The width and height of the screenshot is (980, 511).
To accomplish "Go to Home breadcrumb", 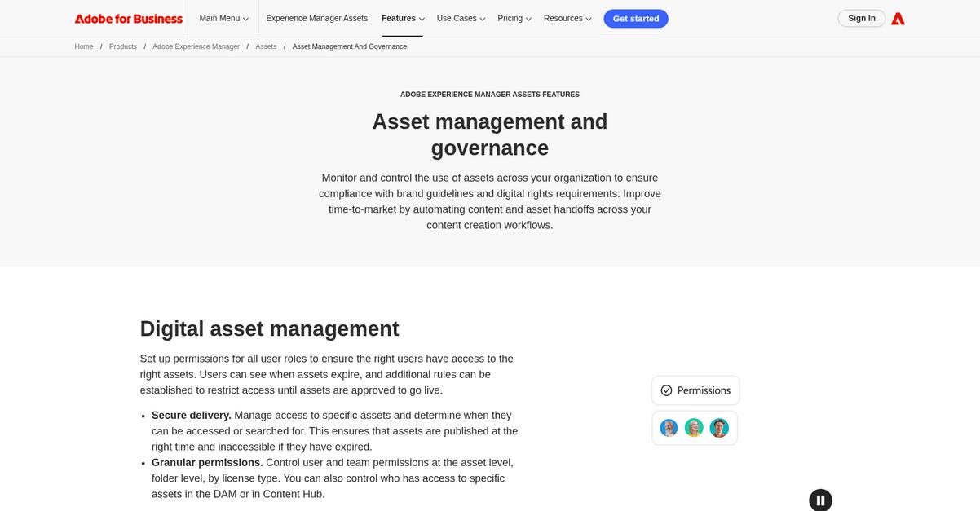I will pyautogui.click(x=84, y=46).
